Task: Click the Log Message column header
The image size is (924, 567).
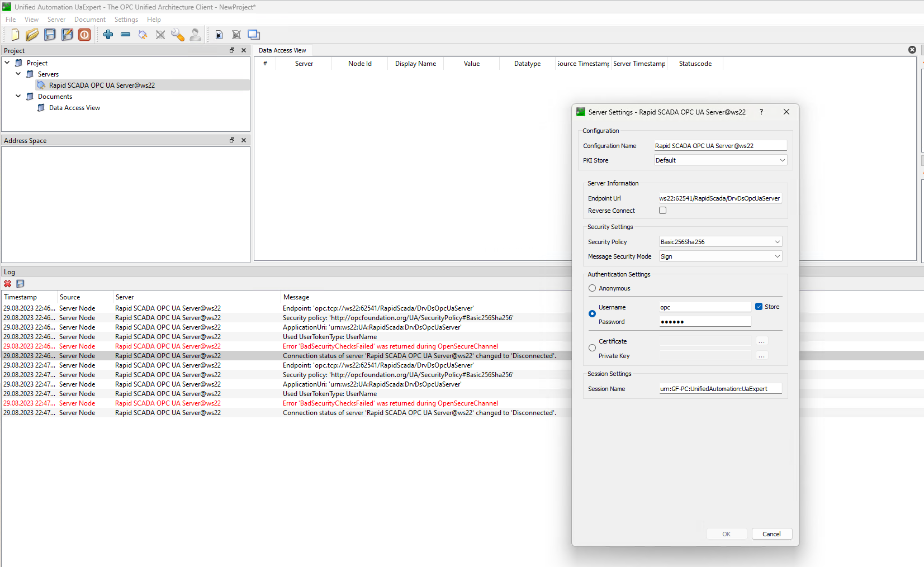Action: click(426, 297)
